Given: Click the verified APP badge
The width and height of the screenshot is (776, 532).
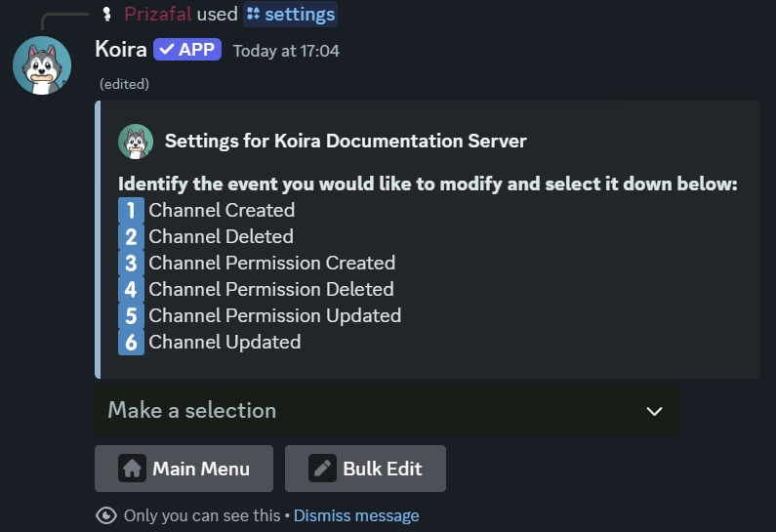Looking at the screenshot, I should click(x=187, y=50).
